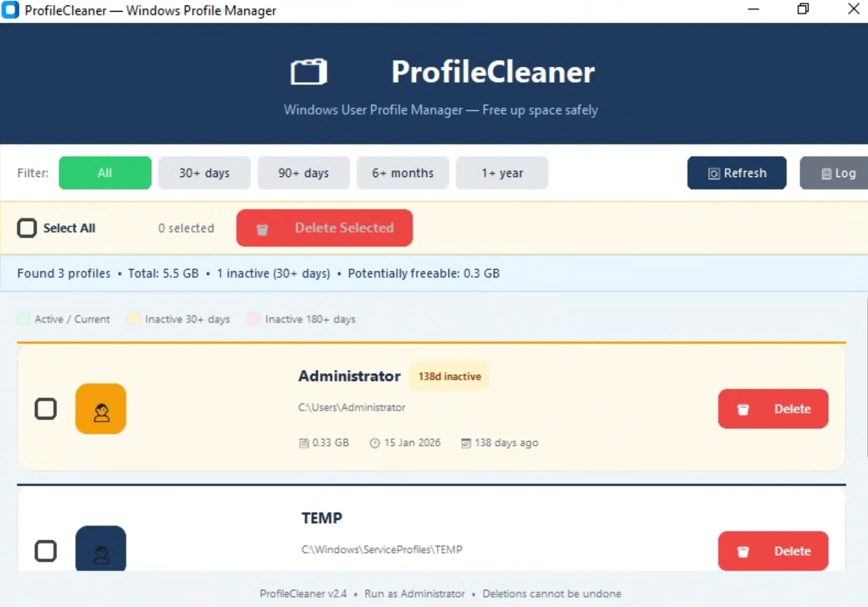The width and height of the screenshot is (868, 607).
Task: Tick the Select All checkbox
Action: [27, 228]
